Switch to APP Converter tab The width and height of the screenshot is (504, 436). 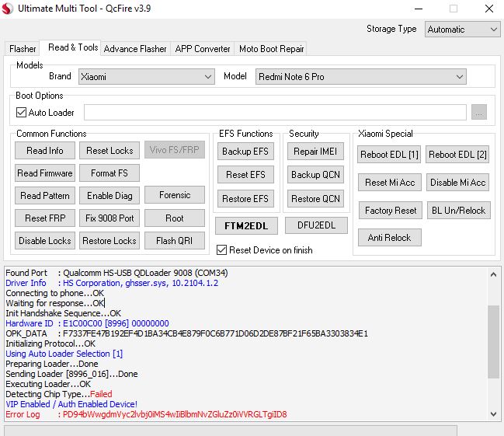pos(203,49)
